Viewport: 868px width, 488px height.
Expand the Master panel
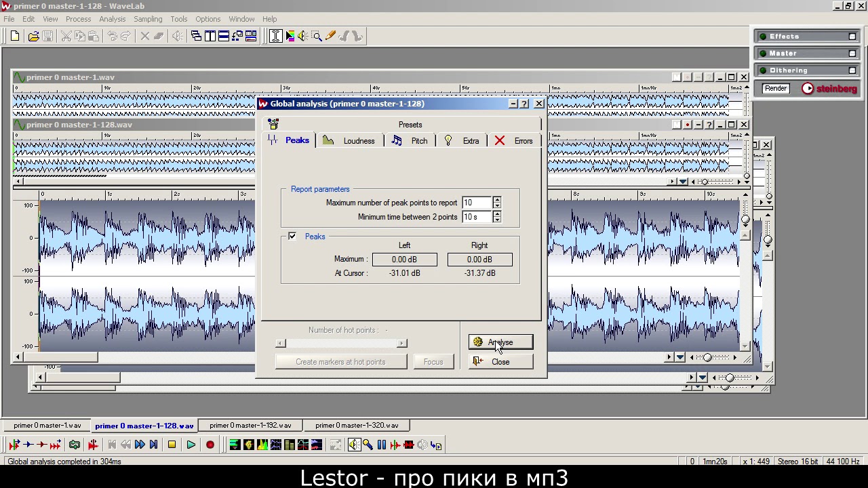coord(852,54)
